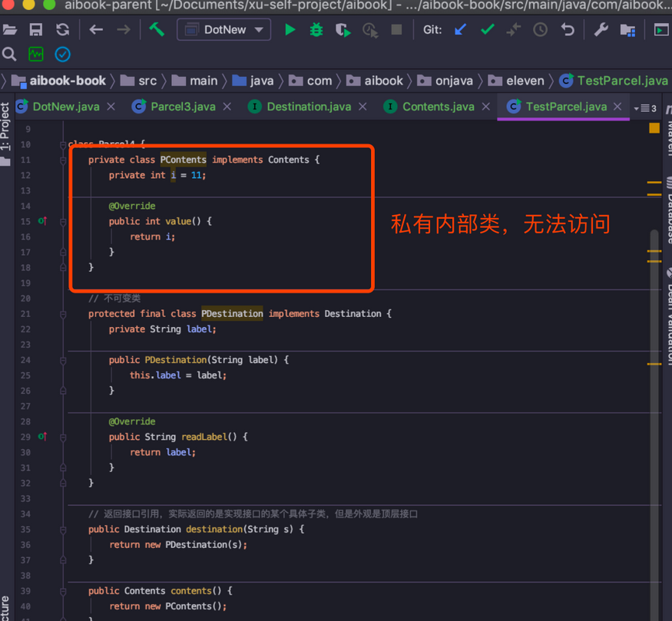Image resolution: width=672 pixels, height=621 pixels.
Task: Start debugging with the bug icon
Action: click(316, 30)
